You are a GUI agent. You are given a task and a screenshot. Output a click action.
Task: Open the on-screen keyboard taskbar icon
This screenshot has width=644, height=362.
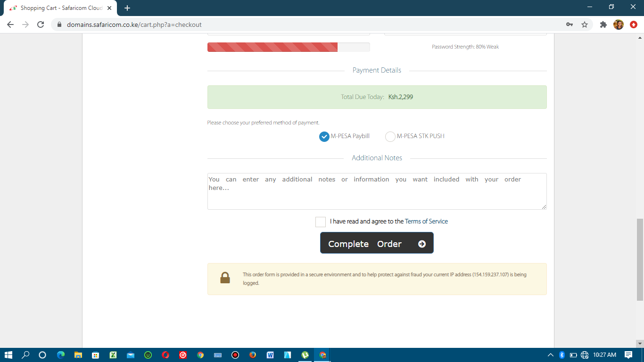218,355
